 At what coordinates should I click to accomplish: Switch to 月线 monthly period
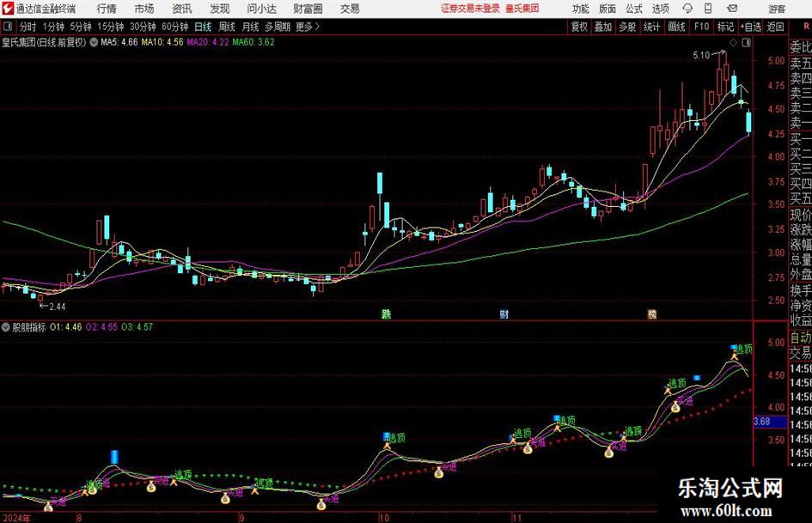point(250,27)
